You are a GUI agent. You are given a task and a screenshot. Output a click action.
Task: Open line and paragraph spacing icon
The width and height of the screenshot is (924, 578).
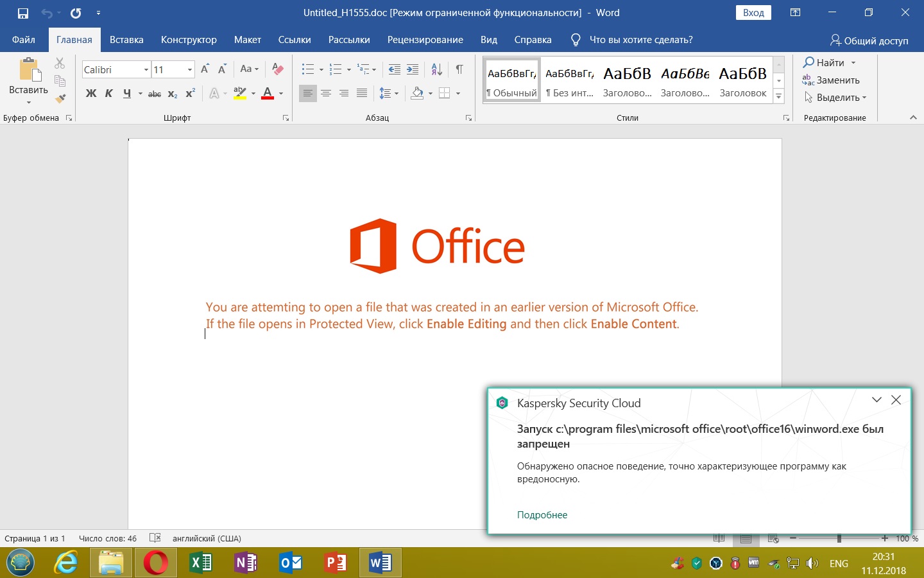[x=385, y=94]
